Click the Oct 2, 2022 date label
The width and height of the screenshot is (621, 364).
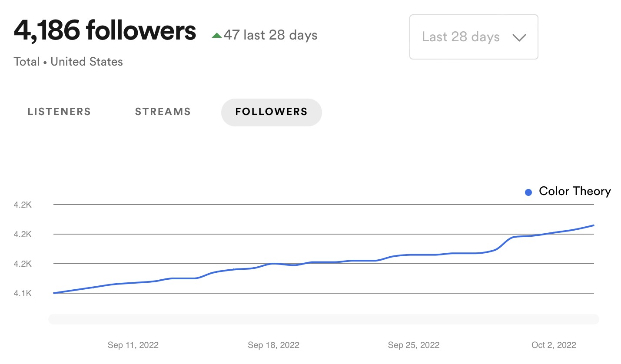coord(554,345)
